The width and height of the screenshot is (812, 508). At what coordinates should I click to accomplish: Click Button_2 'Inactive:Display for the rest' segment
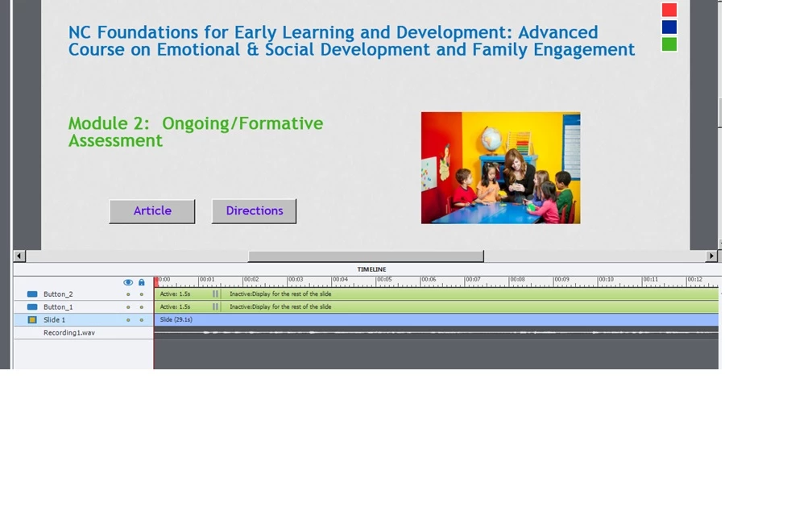(470, 294)
